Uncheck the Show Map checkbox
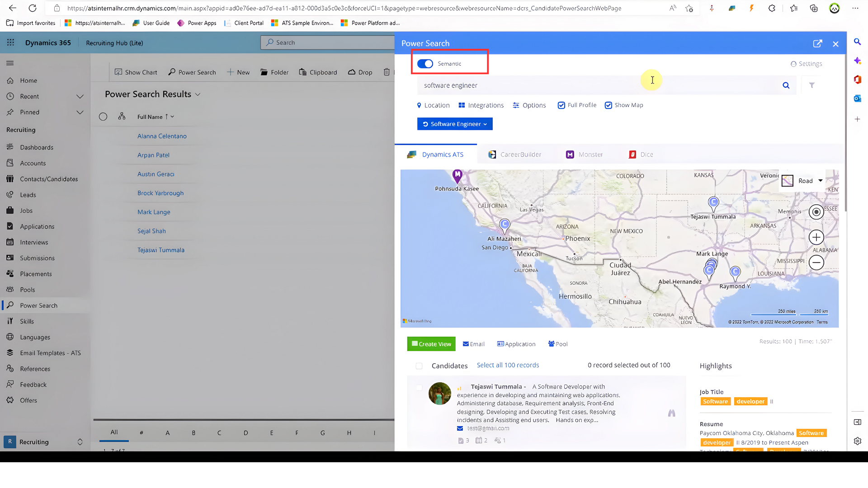Image resolution: width=868 pixels, height=488 pixels. [609, 105]
